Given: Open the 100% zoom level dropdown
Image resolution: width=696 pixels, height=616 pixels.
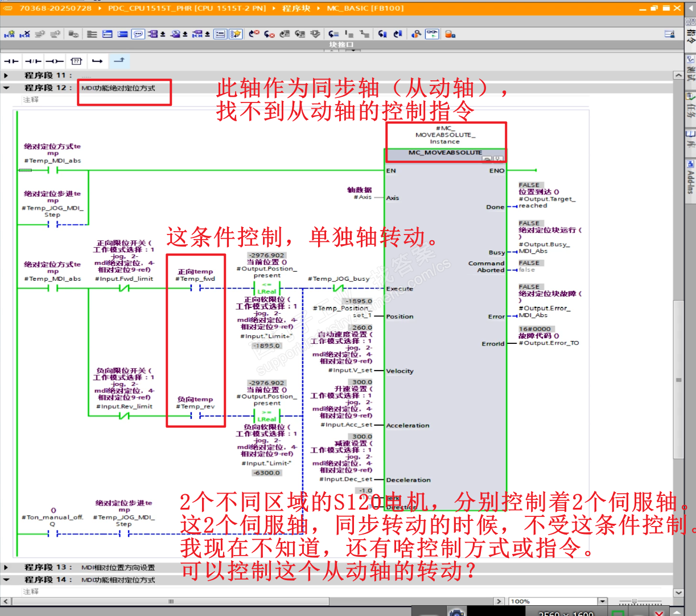Looking at the screenshot, I should [603, 601].
